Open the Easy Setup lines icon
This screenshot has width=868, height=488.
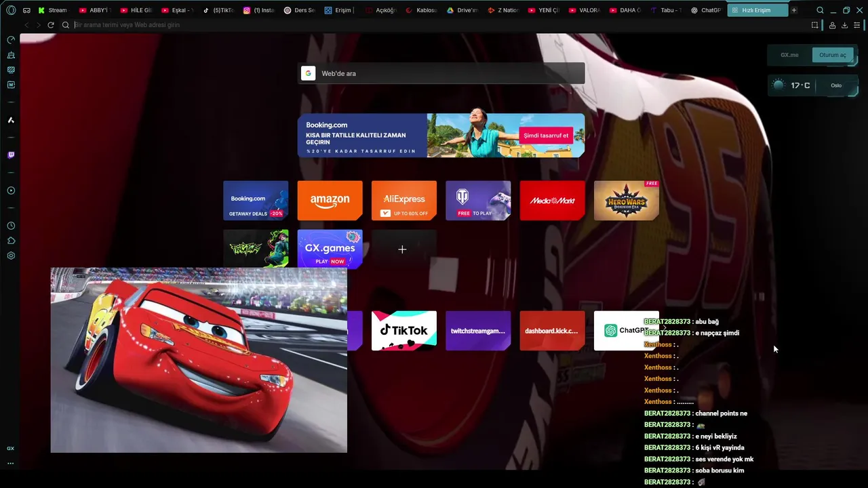tap(857, 25)
